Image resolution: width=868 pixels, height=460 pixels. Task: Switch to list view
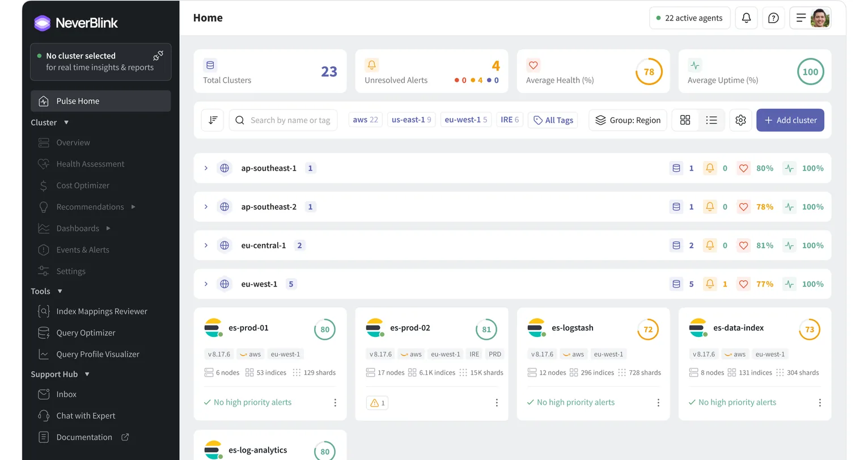[712, 120]
